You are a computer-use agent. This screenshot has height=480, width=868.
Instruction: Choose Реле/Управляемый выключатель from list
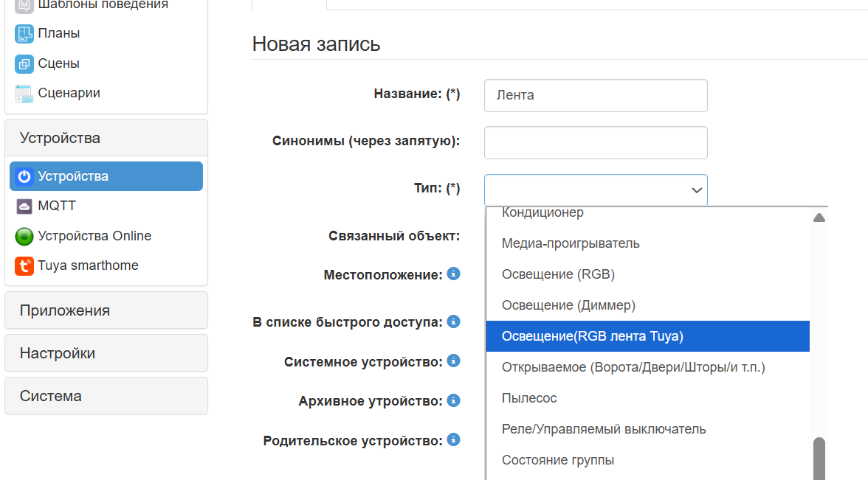coord(604,429)
